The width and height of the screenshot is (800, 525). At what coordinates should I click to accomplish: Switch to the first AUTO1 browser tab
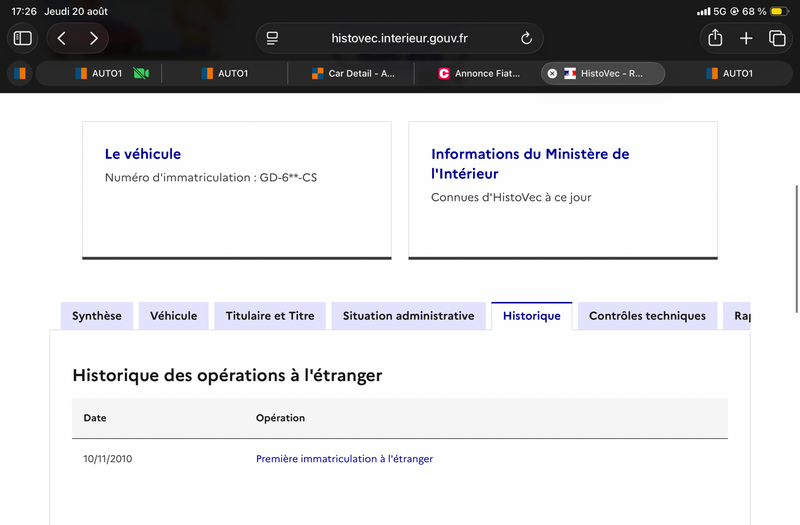98,73
